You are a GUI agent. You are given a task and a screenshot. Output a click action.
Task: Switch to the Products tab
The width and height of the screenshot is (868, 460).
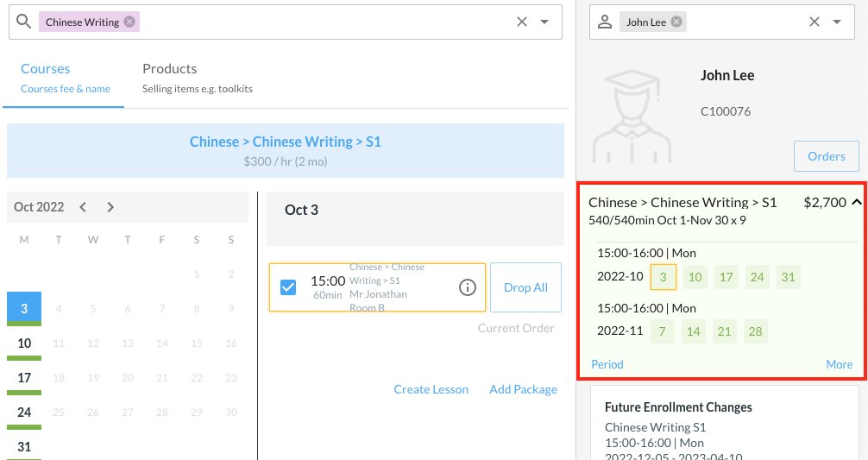(x=170, y=69)
